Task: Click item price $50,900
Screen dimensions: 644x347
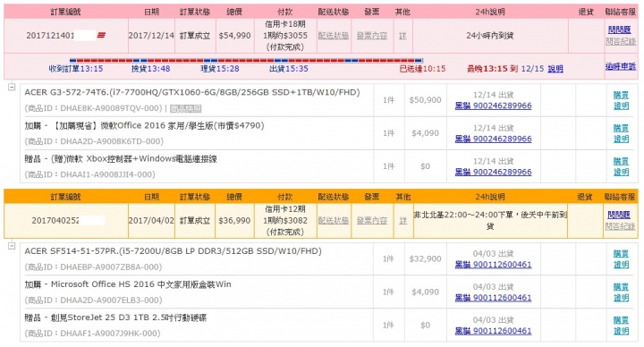Action: click(425, 100)
